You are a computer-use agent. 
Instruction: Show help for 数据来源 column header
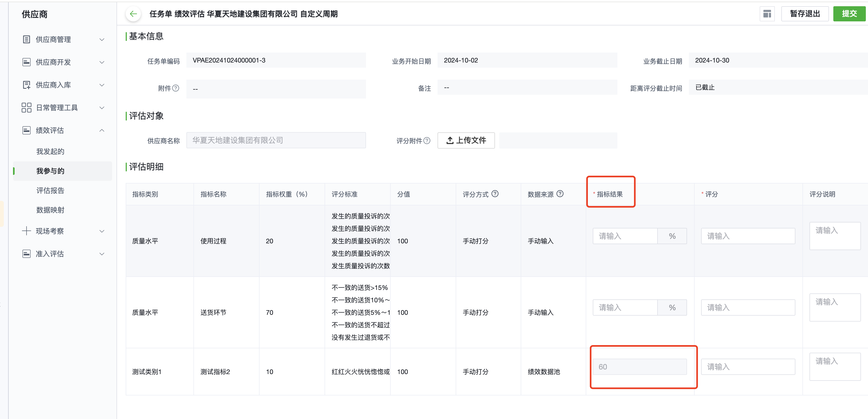click(x=560, y=194)
